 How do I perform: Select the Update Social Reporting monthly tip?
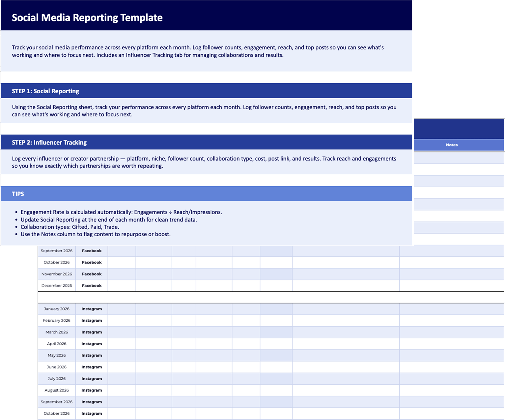tap(109, 220)
